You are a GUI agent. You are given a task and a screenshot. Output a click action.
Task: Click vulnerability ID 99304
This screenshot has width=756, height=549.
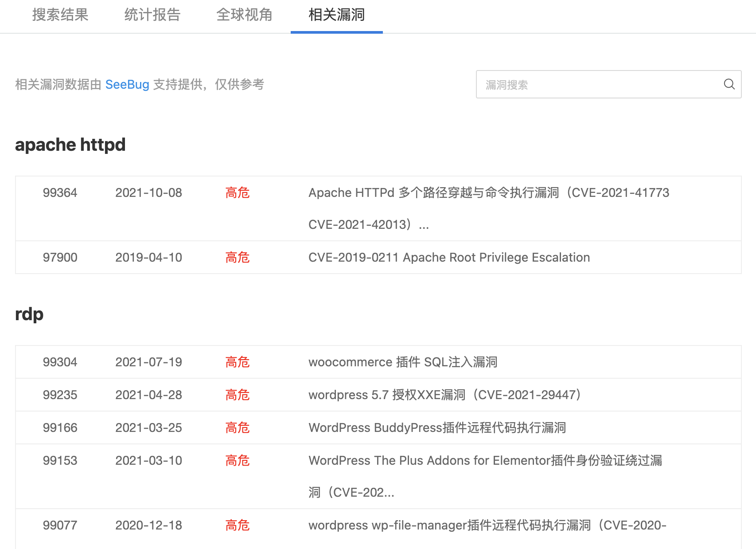point(60,362)
